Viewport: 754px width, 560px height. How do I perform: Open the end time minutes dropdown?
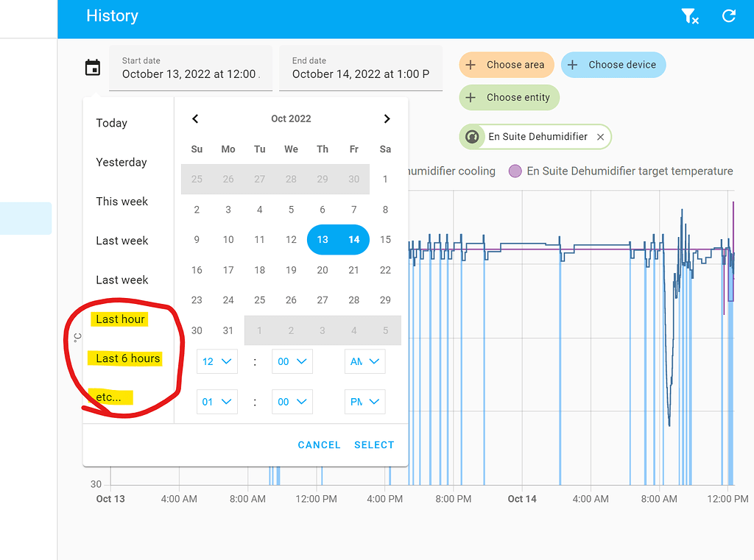pos(292,402)
